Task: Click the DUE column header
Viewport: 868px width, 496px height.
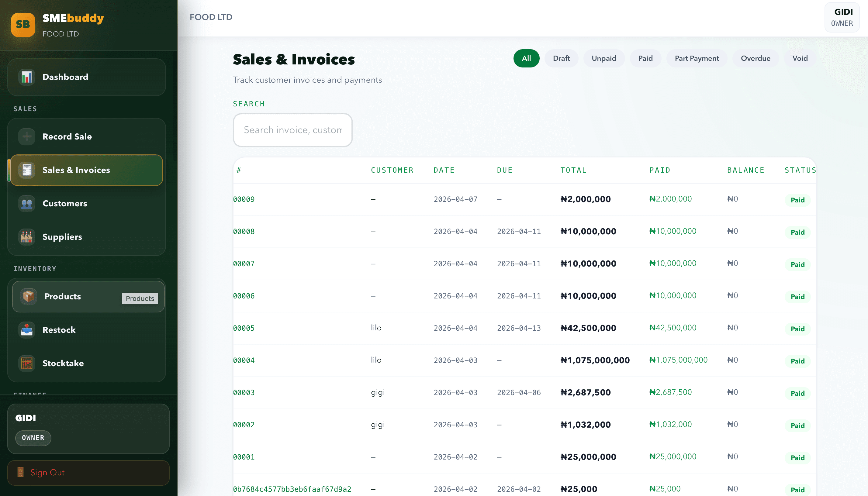Action: (504, 170)
